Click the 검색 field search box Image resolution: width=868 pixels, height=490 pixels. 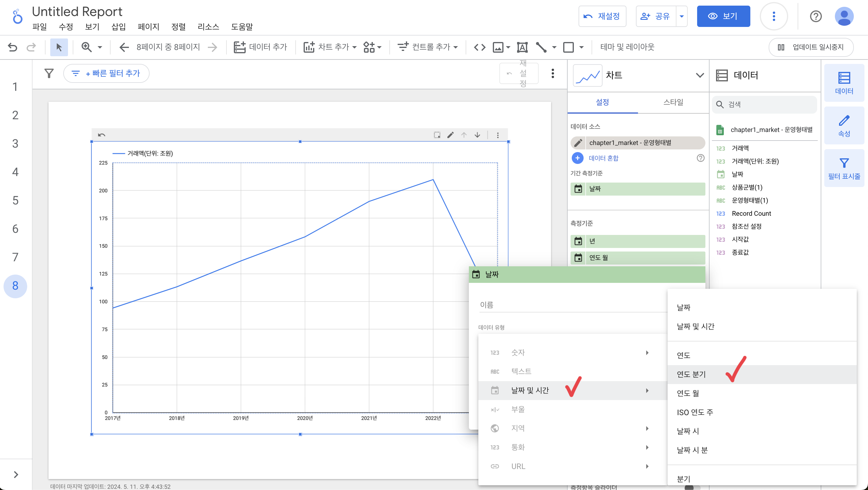[768, 104]
